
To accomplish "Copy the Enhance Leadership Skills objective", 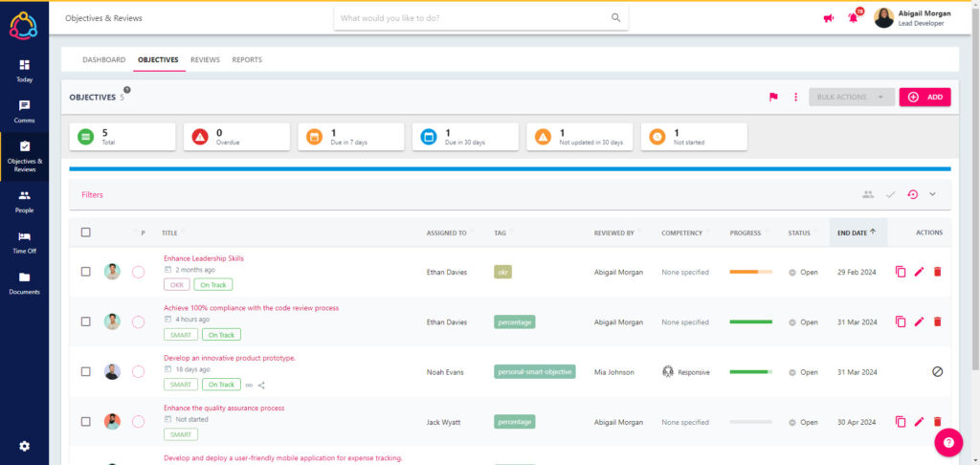I will pos(901,272).
